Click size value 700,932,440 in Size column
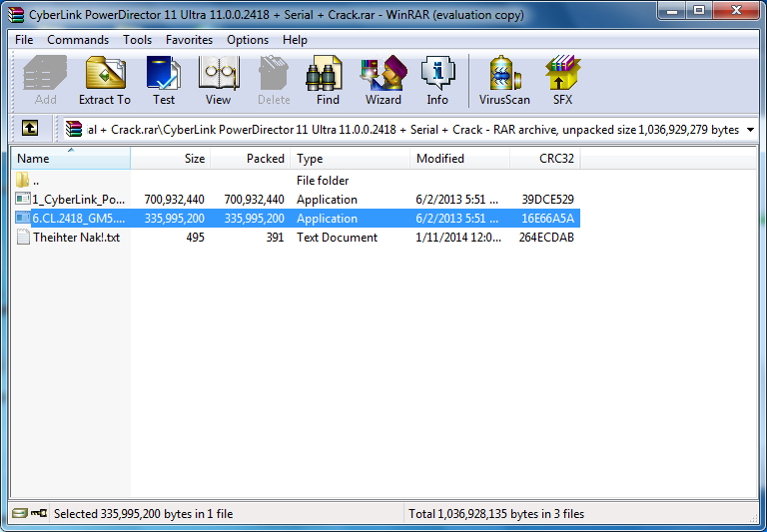This screenshot has width=767, height=532. point(174,199)
